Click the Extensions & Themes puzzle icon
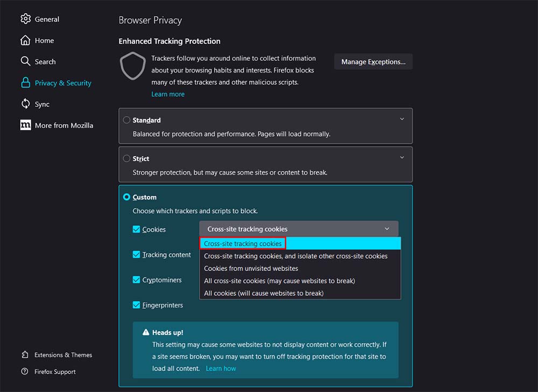 click(x=25, y=355)
